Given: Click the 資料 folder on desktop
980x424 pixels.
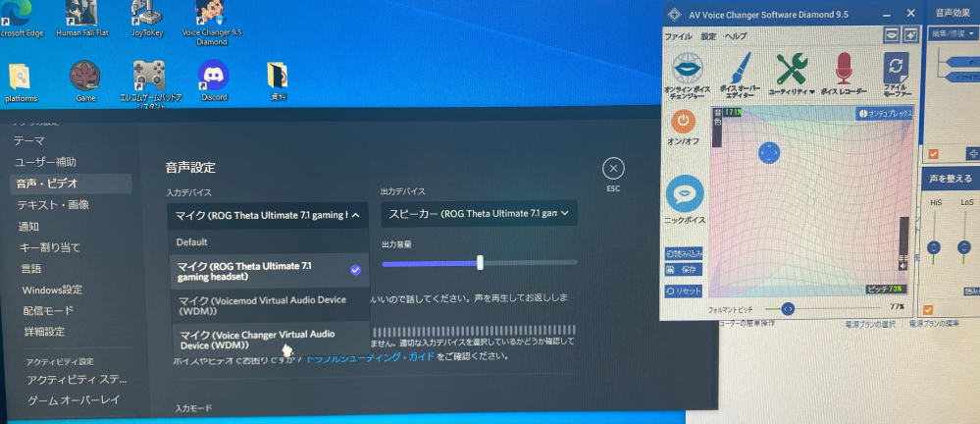Looking at the screenshot, I should [278, 80].
